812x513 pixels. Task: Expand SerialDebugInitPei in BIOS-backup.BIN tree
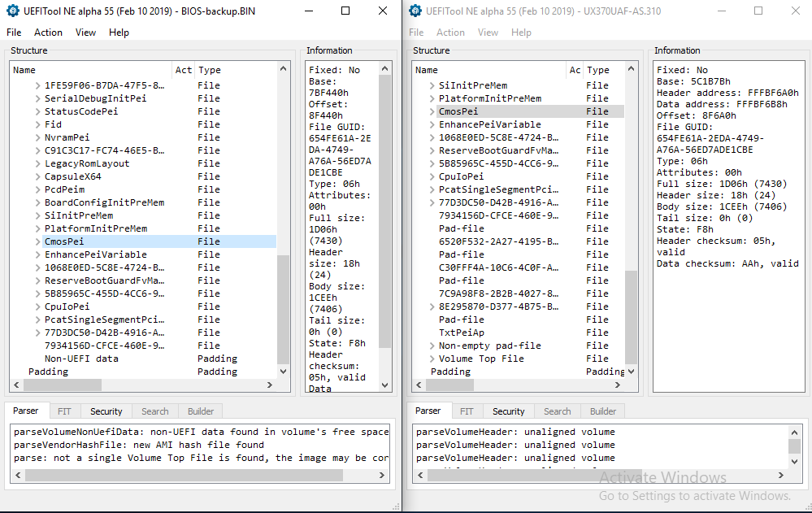coord(37,98)
